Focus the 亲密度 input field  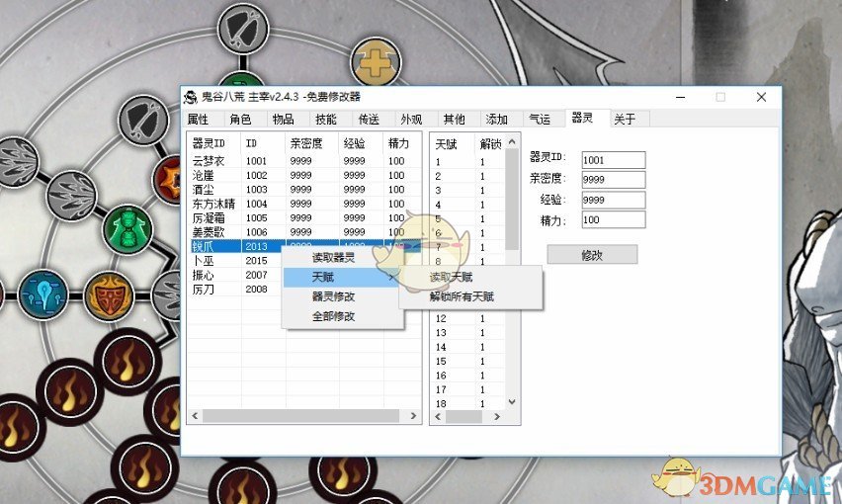[x=614, y=180]
